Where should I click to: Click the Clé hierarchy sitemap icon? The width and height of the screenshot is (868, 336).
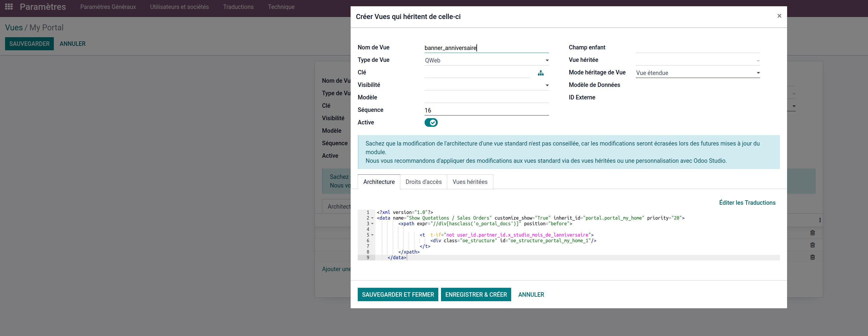click(x=541, y=73)
